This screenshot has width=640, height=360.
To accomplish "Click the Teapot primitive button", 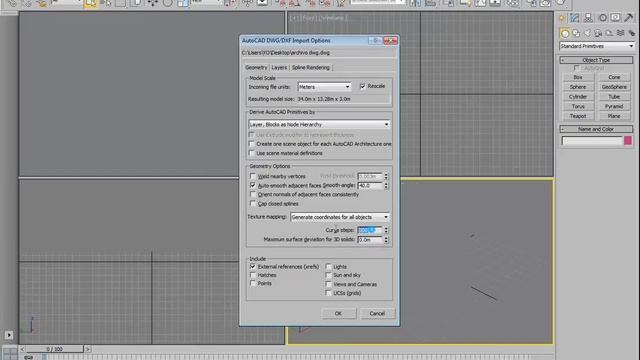I will click(x=578, y=116).
